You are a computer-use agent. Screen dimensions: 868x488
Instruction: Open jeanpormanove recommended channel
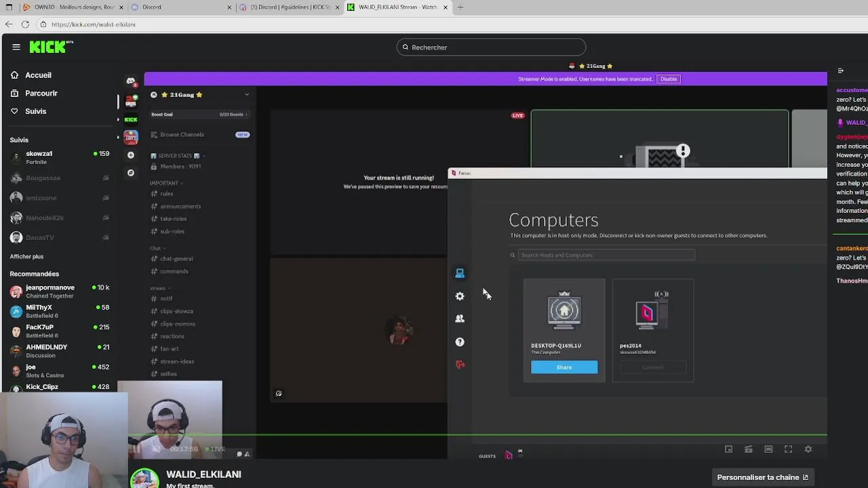[x=60, y=291]
